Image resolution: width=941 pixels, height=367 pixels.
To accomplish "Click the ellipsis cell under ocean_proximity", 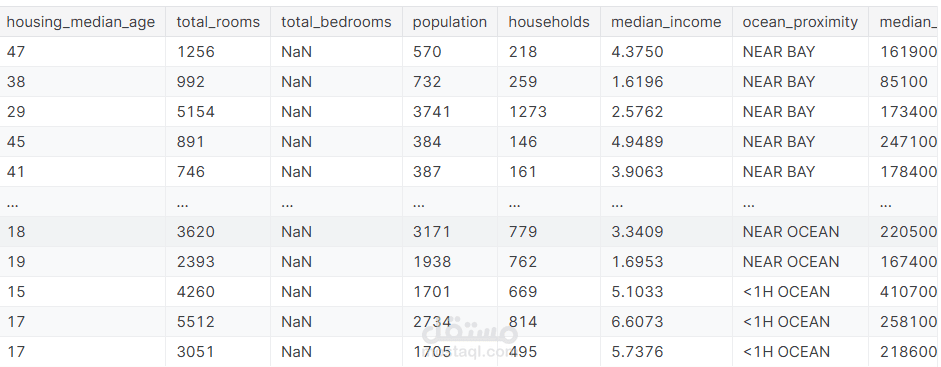I will click(x=748, y=204).
